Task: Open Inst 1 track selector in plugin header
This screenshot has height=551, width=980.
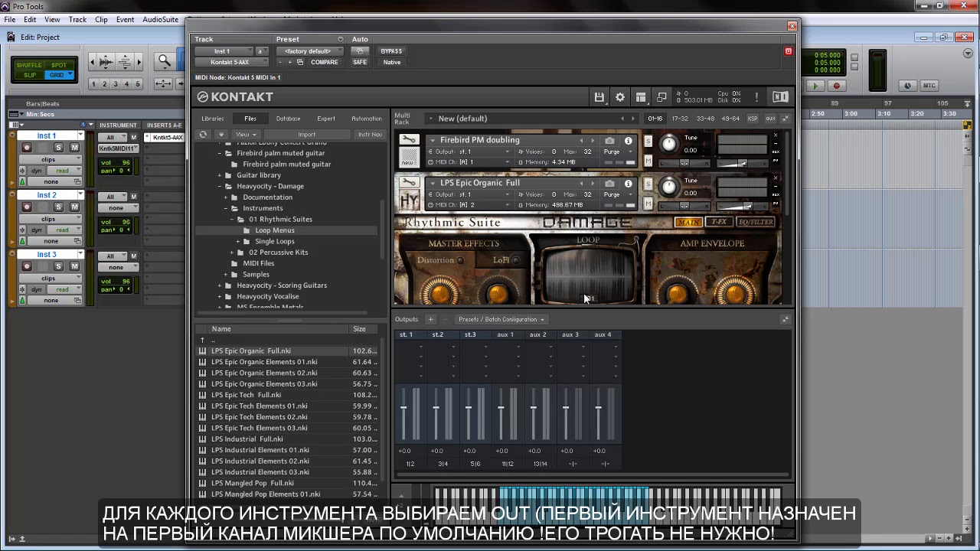Action: coord(222,51)
